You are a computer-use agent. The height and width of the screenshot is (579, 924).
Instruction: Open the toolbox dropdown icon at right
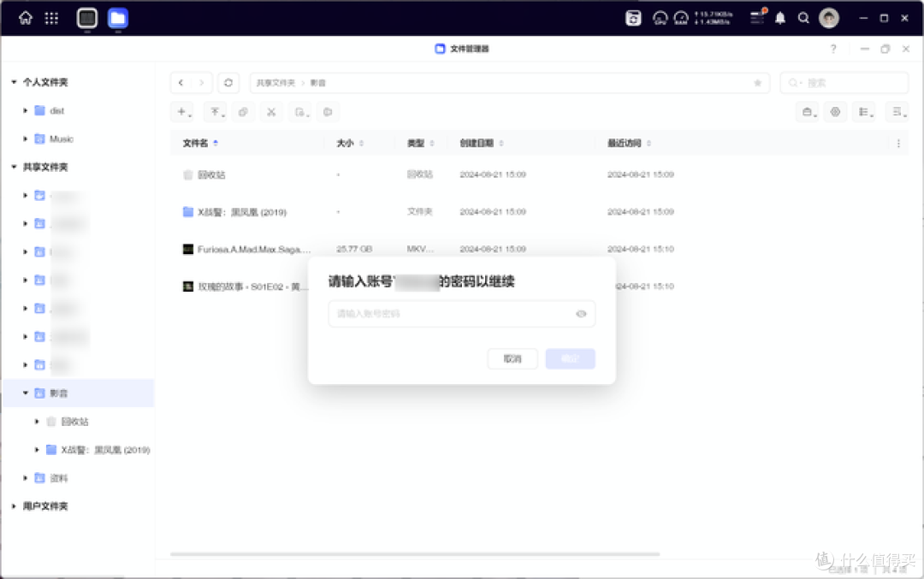click(x=808, y=112)
